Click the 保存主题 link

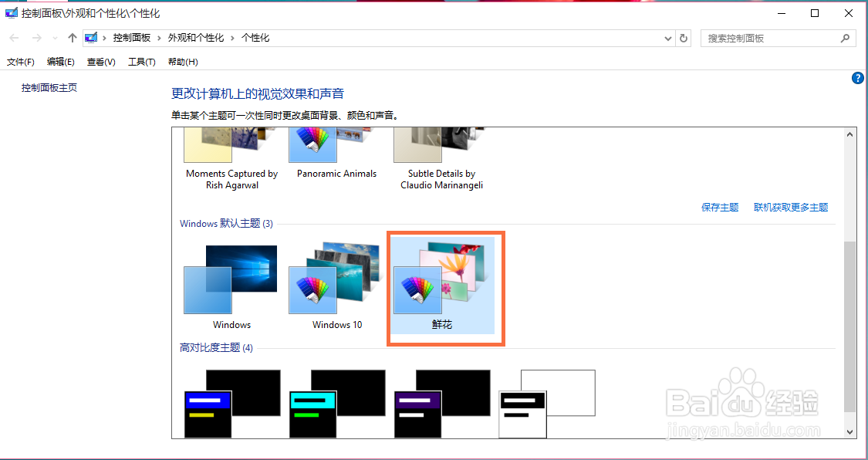coord(720,208)
